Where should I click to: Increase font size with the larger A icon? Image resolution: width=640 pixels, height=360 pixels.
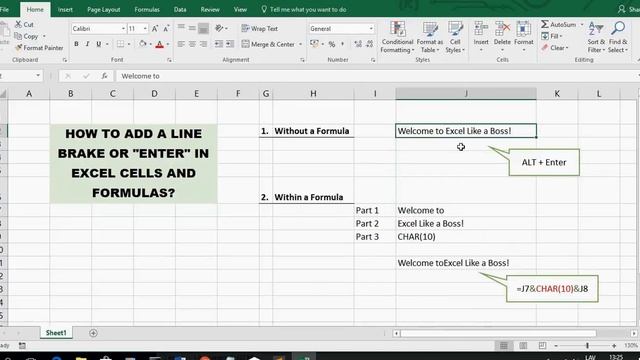pyautogui.click(x=155, y=29)
